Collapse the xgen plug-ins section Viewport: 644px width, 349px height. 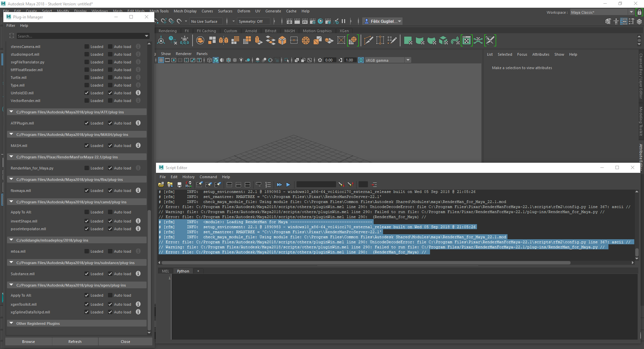tap(10, 285)
